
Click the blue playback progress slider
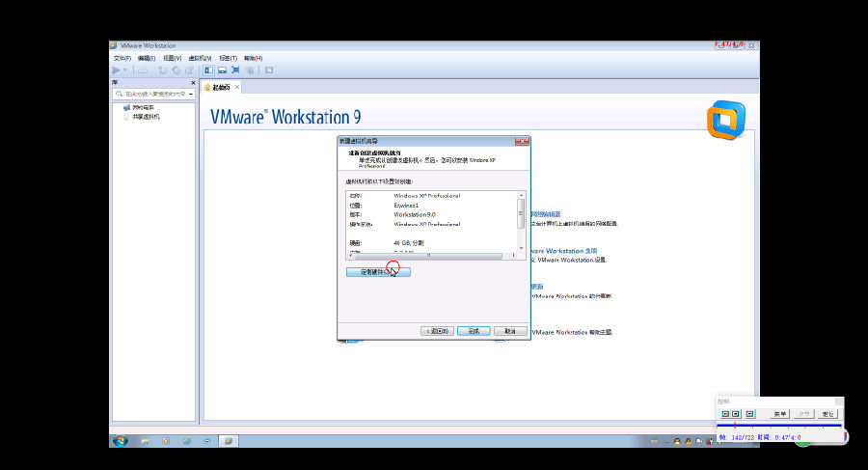pyautogui.click(x=779, y=426)
